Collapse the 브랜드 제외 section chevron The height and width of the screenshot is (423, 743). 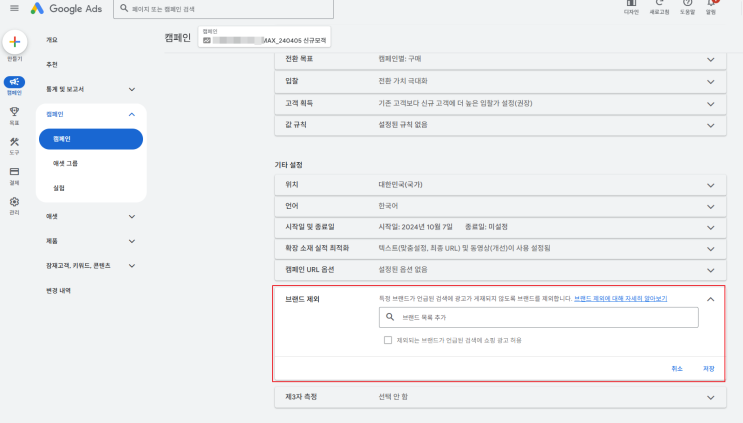coord(710,299)
